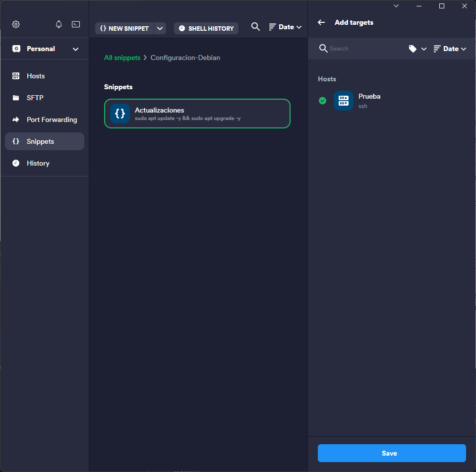Open the New Snippet dropdown arrow
Viewport: 476px width, 472px height.
(x=160, y=28)
